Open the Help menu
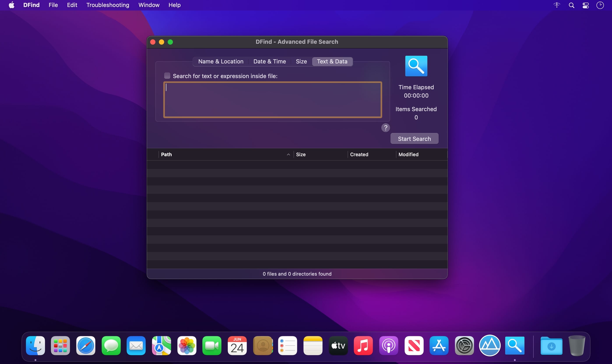Viewport: 612px width, 364px height. click(x=174, y=5)
